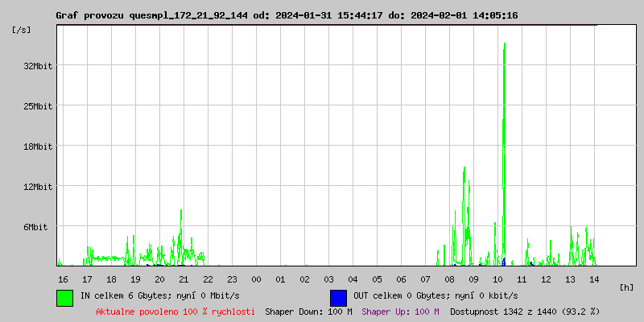Click the 'Dostupnost 1342 z 1440' availability text
Image resolution: width=644 pixels, height=322 pixels.
525,312
